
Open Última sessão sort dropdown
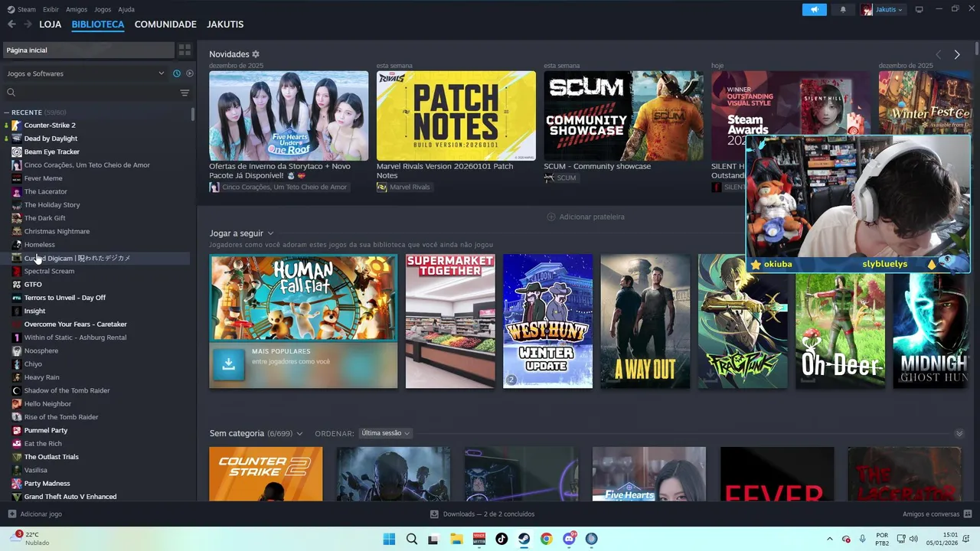click(x=386, y=433)
